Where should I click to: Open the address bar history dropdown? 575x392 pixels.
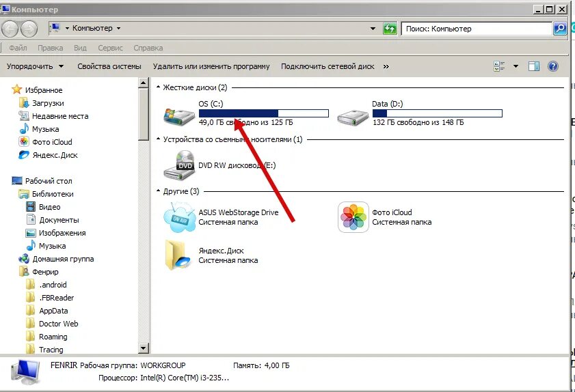(x=373, y=29)
